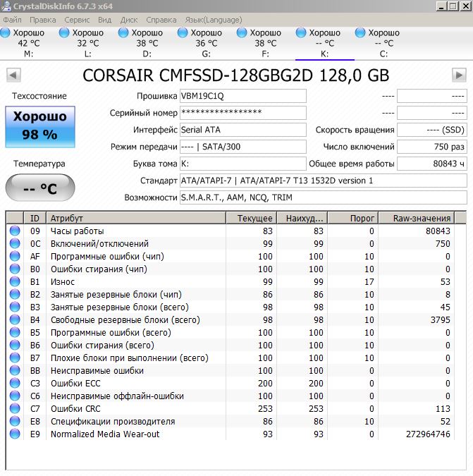Click status icon of Плохие блоки при выполнении
This screenshot has width=473, height=476.
pyautogui.click(x=15, y=358)
